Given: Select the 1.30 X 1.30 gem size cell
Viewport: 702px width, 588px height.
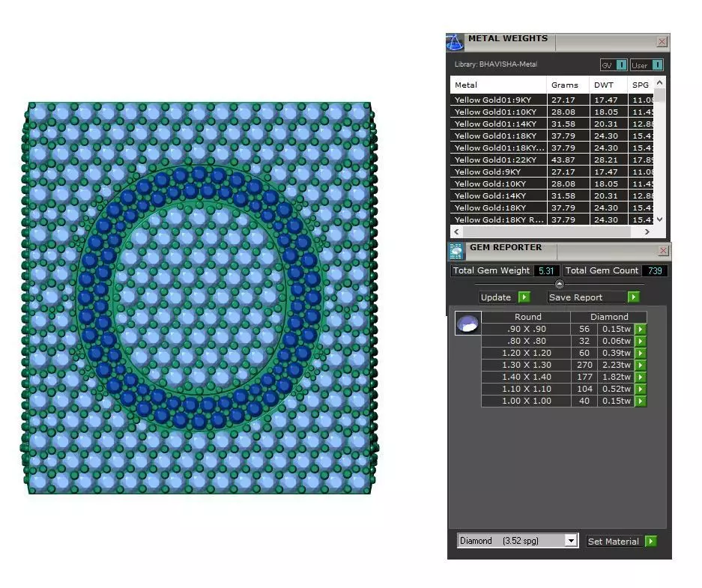Looking at the screenshot, I should coord(527,365).
